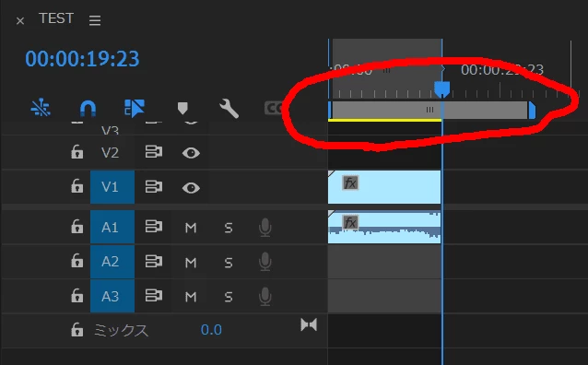The width and height of the screenshot is (588, 365).
Task: Toggle Snap magnet icon in timeline
Action: 88,109
